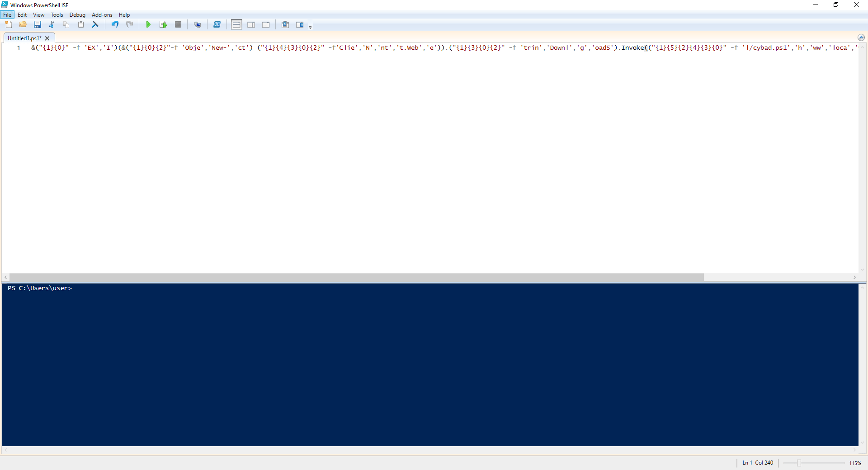Show script pane on top layout
This screenshot has width=868, height=470.
point(236,25)
